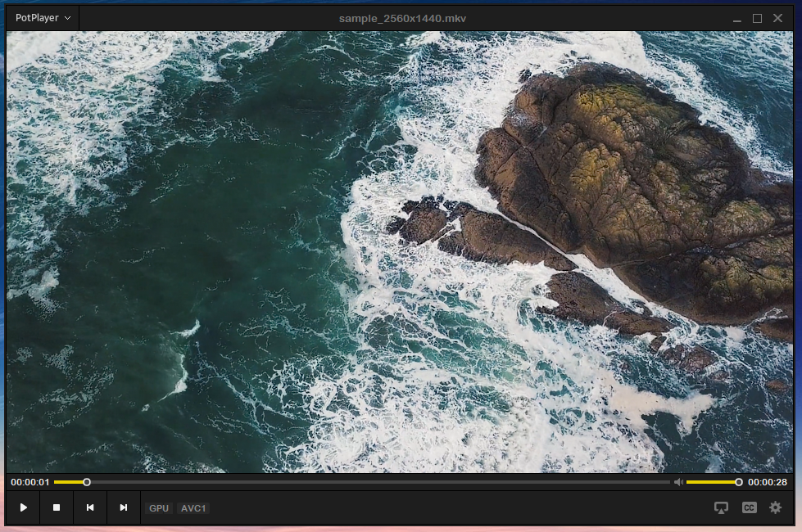The image size is (802, 532).
Task: Seek to the middle of the timeline
Action: (361, 482)
